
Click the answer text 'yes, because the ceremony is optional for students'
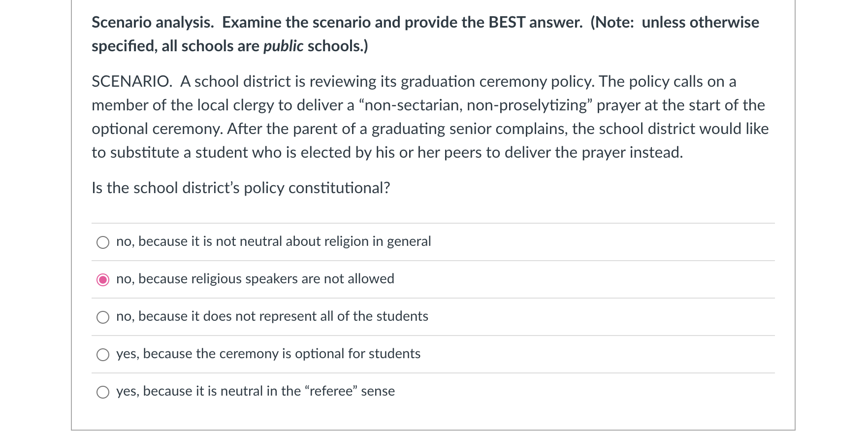coord(268,354)
